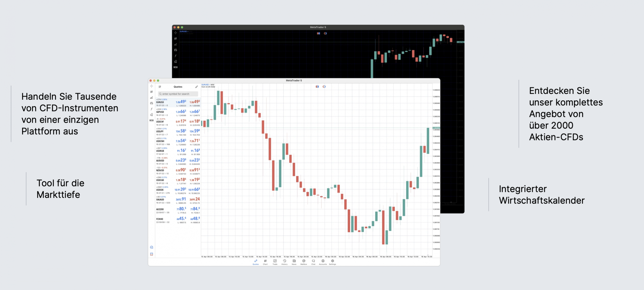
Task: Click the red-blue square icon at sidebar bottom
Action: point(151,254)
